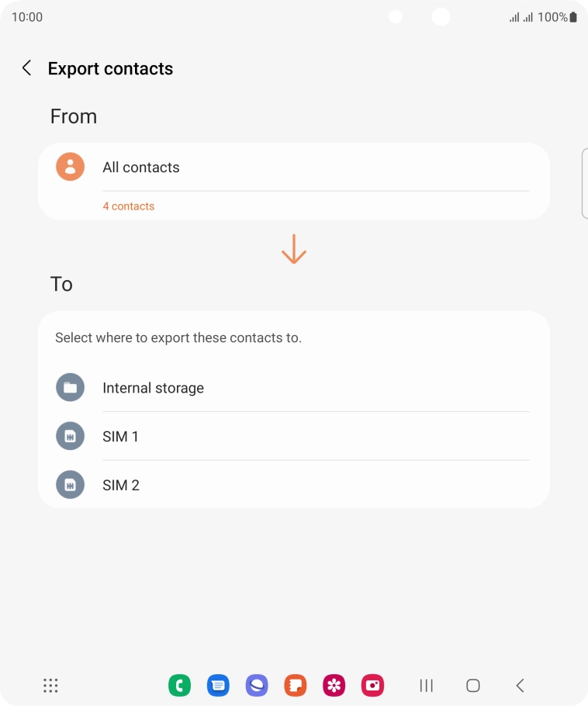
Task: Launch the purple Samsung Internet browser
Action: [257, 685]
